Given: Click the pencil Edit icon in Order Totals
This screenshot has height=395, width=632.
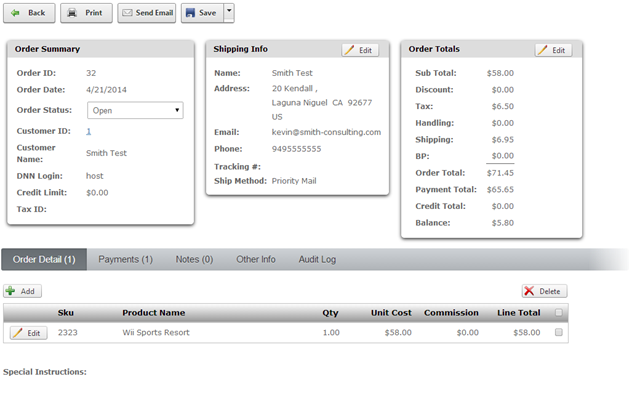Looking at the screenshot, I should point(543,50).
